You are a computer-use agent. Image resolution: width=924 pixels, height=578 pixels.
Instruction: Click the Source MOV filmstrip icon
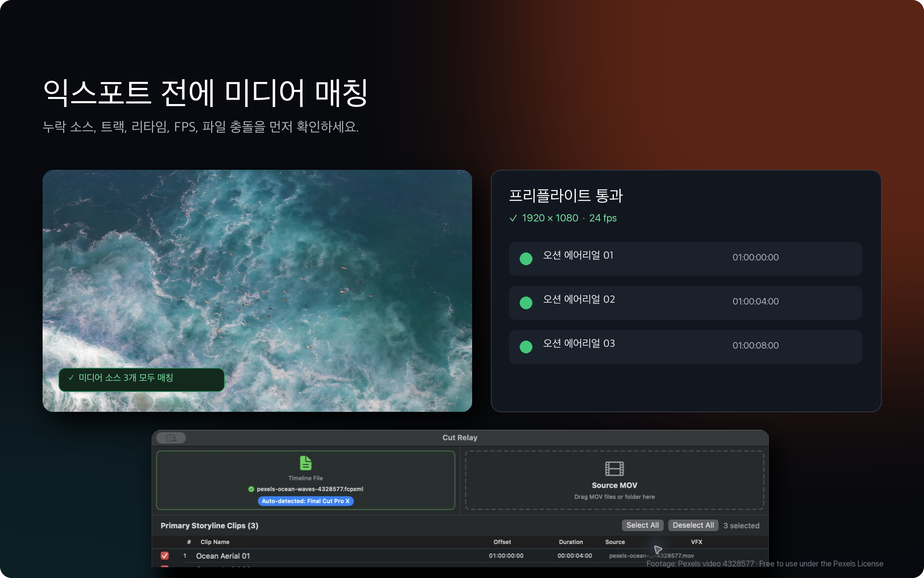point(614,468)
